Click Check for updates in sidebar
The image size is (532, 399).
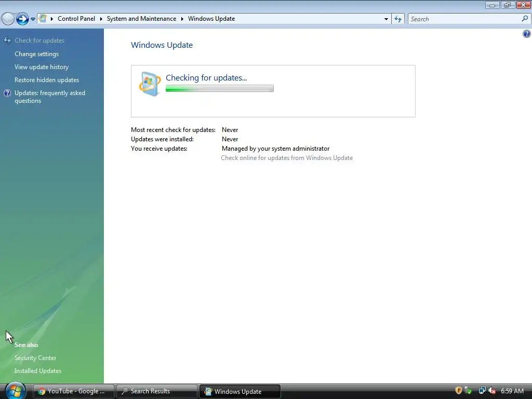(39, 41)
